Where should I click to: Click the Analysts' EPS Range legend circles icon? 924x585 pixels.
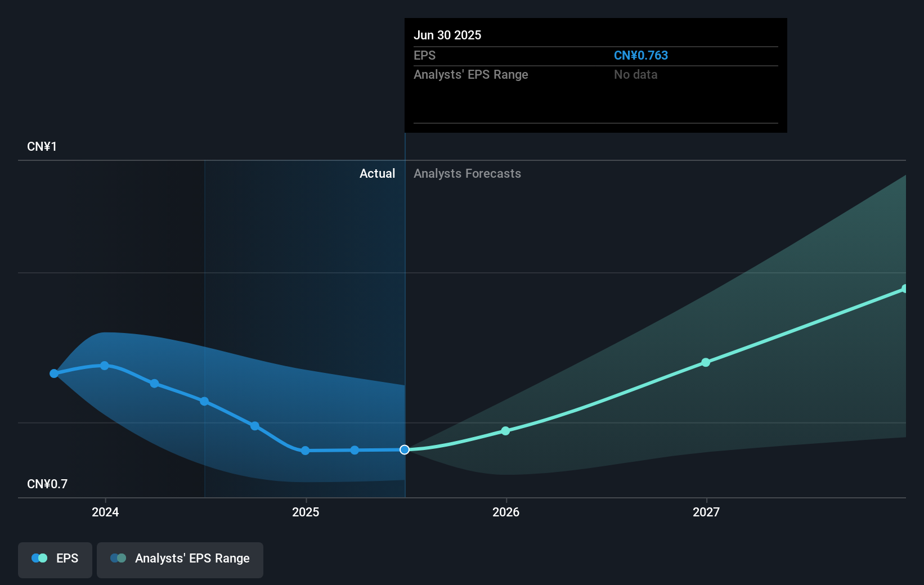click(119, 558)
